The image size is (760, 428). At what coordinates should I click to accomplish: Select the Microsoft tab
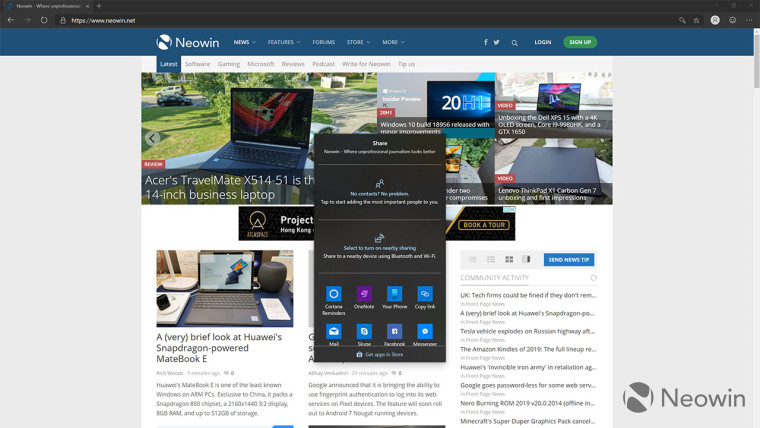coord(261,64)
